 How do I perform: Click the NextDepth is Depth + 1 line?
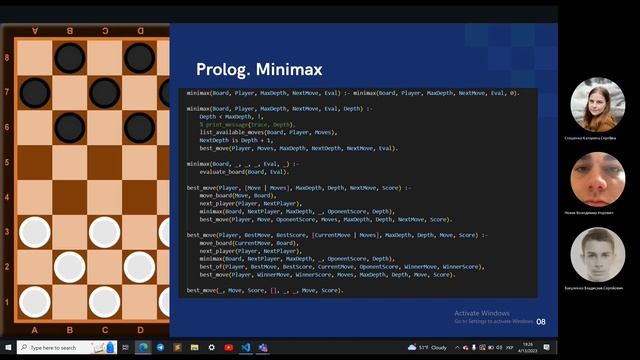236,140
